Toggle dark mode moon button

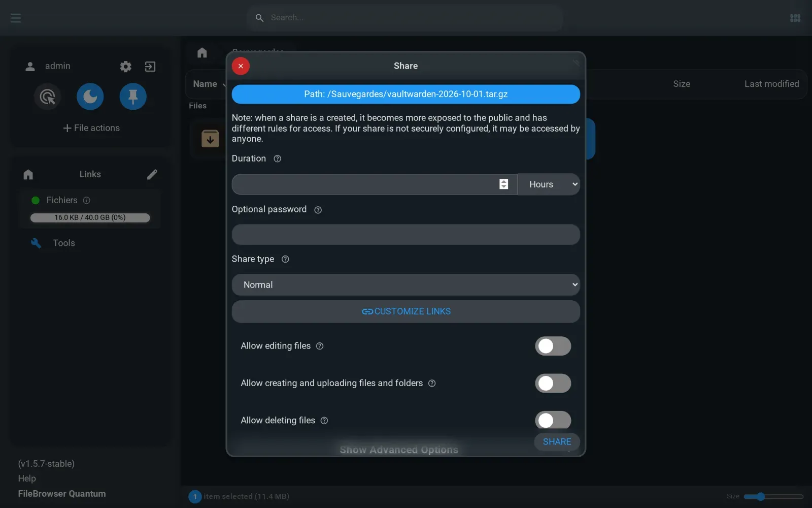[x=90, y=97]
